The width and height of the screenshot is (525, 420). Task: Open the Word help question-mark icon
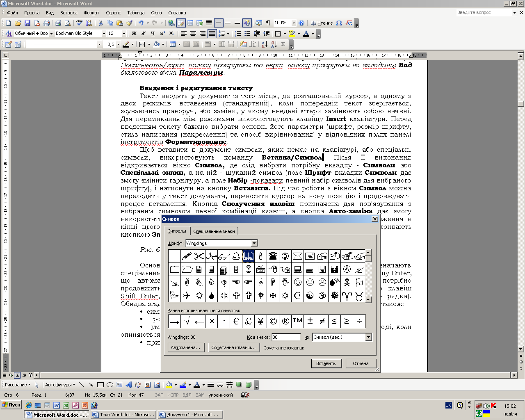[301, 23]
